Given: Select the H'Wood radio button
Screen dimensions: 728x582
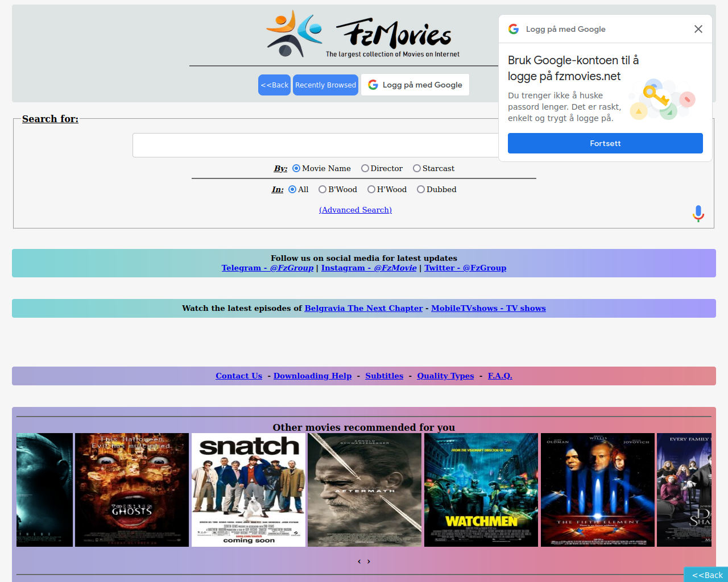Looking at the screenshot, I should (371, 189).
